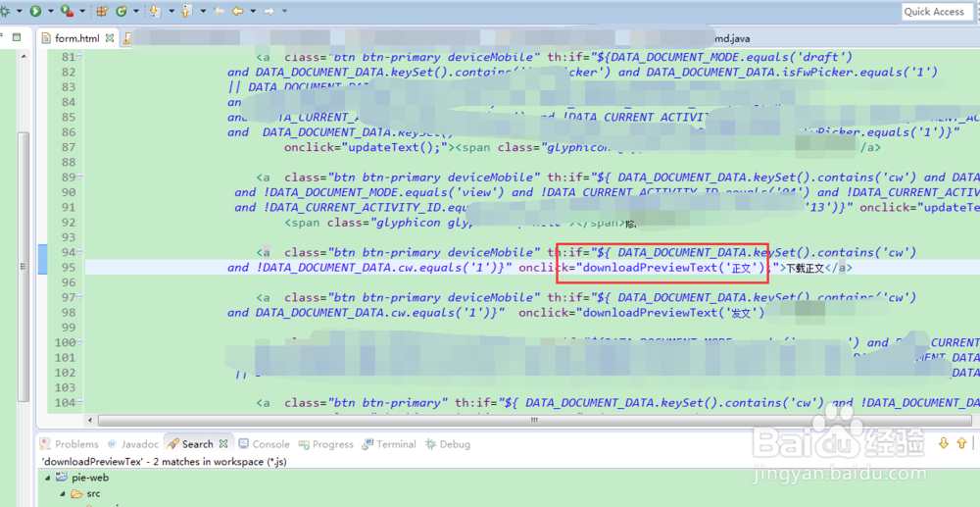
Task: Select src folder in search results
Action: tap(85, 494)
